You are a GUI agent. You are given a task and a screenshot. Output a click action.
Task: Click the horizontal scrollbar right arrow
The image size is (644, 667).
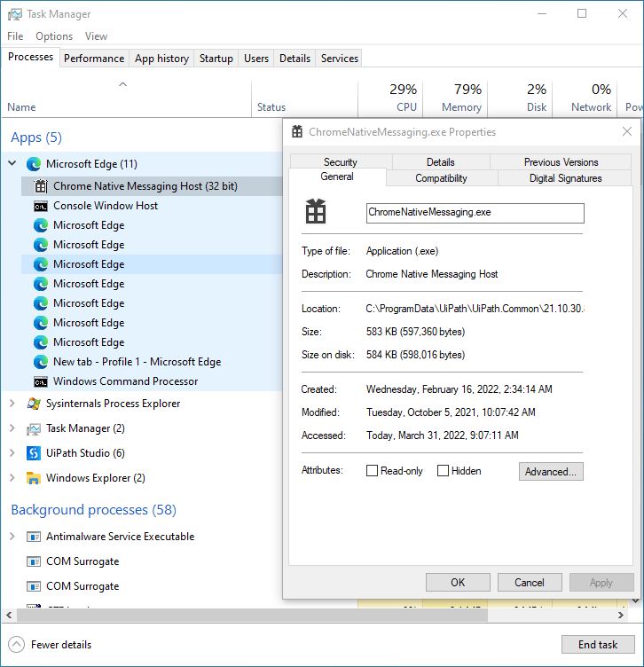[x=621, y=615]
